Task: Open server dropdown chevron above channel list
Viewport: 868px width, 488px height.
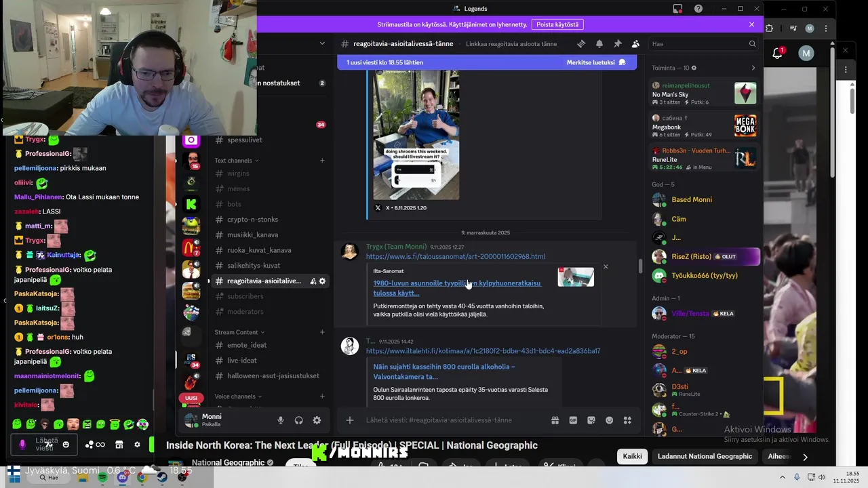Action: [322, 43]
